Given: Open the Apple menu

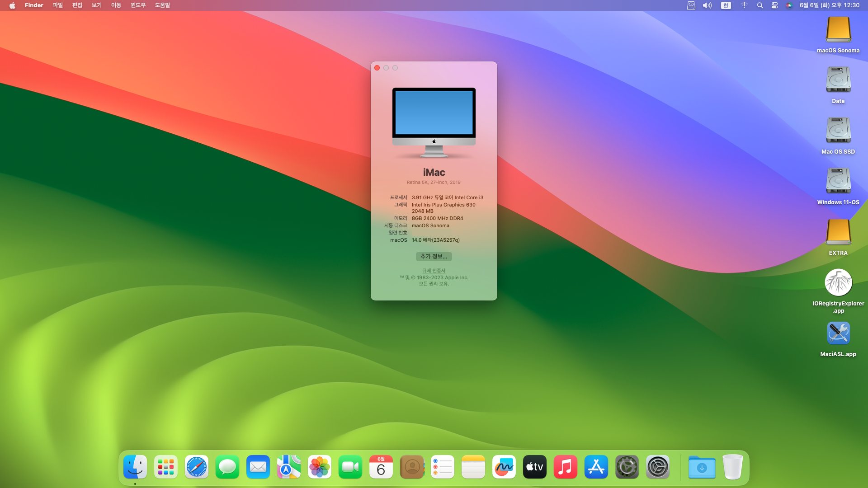Looking at the screenshot, I should (12, 5).
